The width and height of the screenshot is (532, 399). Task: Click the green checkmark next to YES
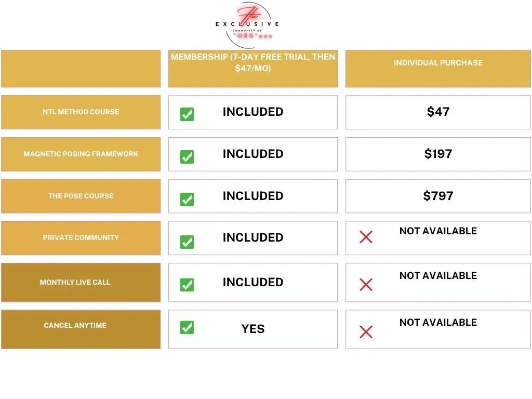click(187, 327)
